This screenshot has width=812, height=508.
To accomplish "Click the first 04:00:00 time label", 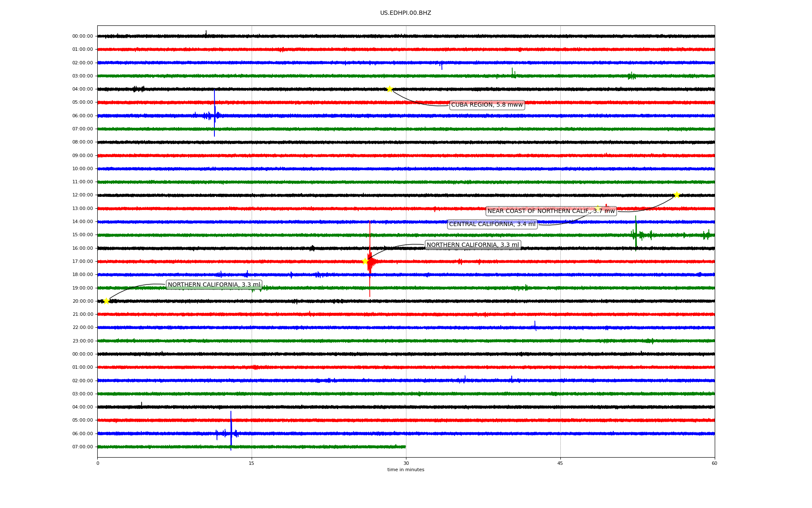I will coord(82,89).
